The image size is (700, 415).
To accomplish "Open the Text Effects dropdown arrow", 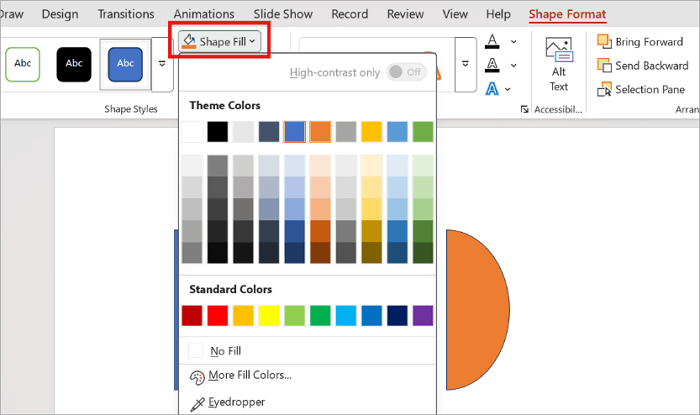I will 508,89.
